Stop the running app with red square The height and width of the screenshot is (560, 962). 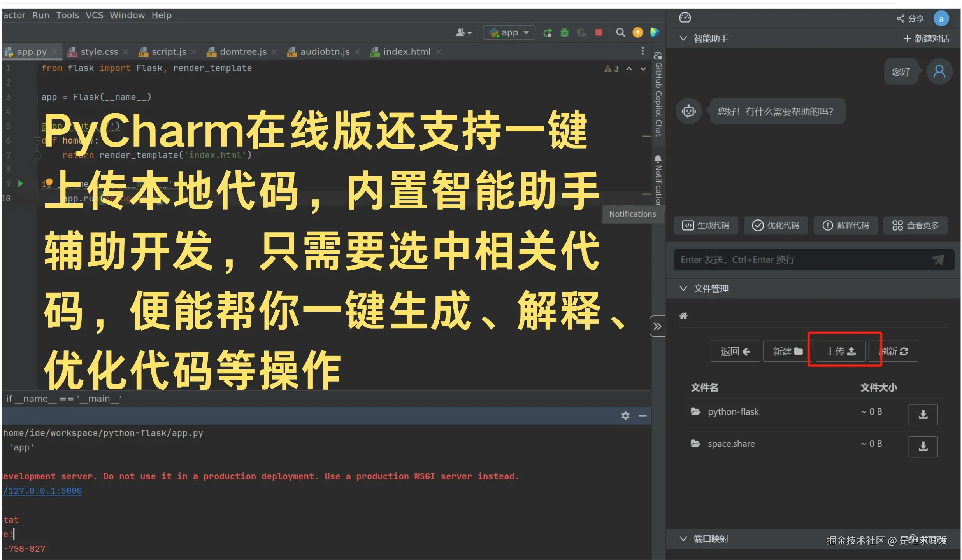(599, 32)
